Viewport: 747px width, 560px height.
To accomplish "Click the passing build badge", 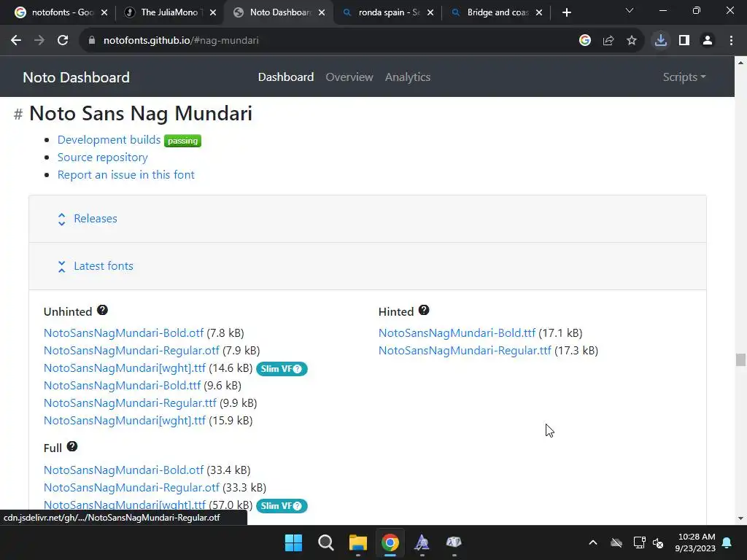I will pyautogui.click(x=182, y=141).
